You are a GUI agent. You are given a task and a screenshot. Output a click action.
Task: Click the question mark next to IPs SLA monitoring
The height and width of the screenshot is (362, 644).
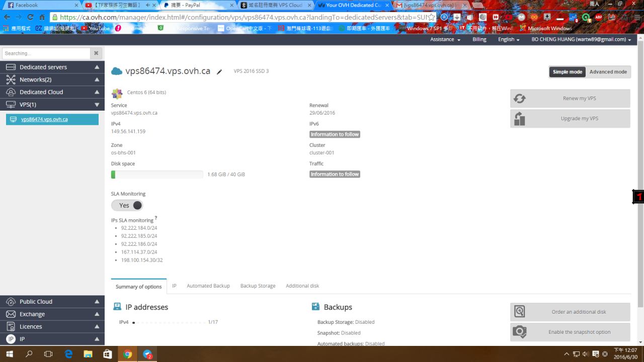click(156, 218)
